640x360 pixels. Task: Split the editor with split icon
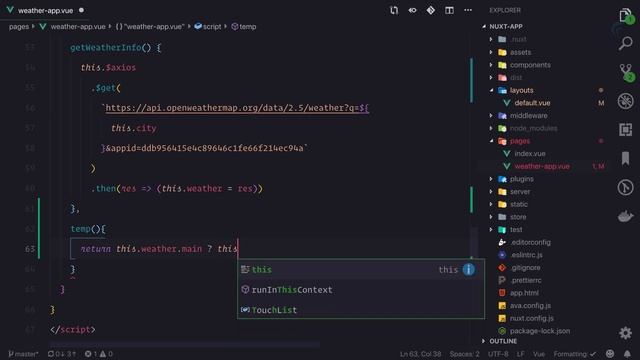pos(449,10)
